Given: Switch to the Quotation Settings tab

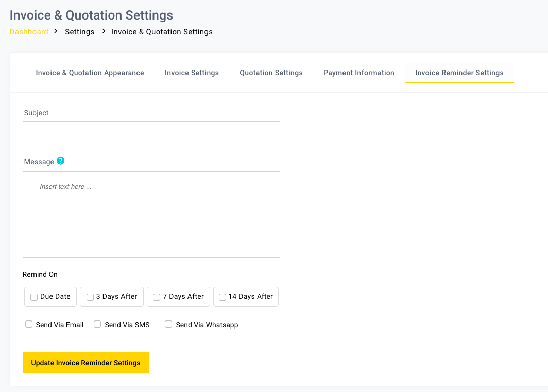Looking at the screenshot, I should (x=271, y=73).
